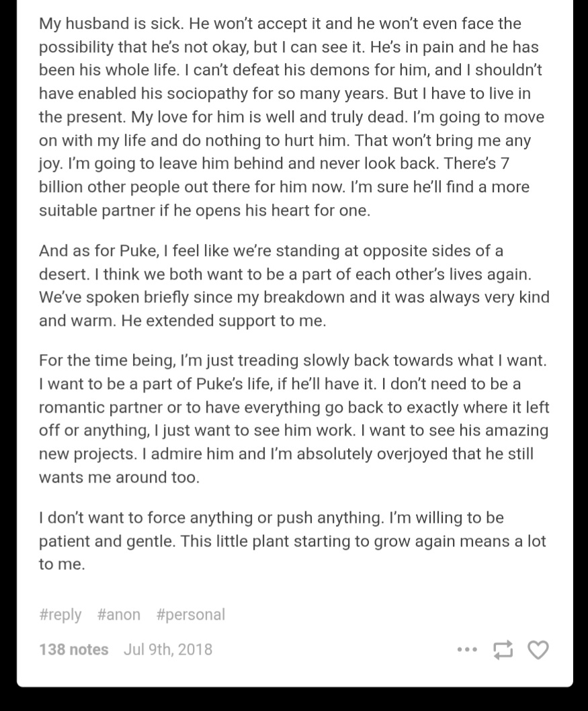This screenshot has width=588, height=711.
Task: Click the final line "to me."
Action: [x=62, y=564]
